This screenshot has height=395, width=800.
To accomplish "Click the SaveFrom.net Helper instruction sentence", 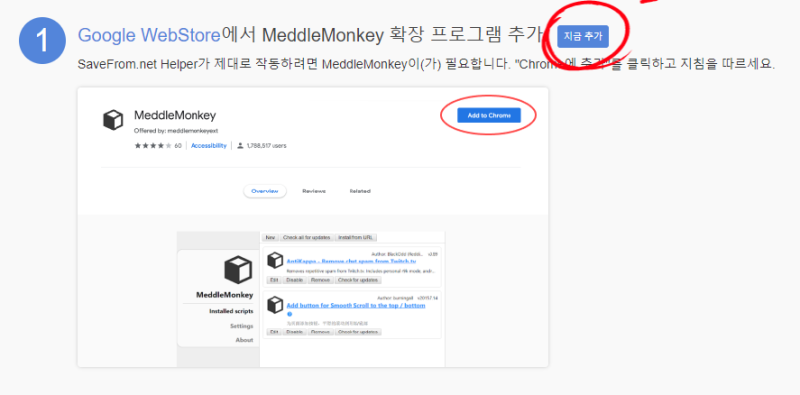I will point(426,65).
